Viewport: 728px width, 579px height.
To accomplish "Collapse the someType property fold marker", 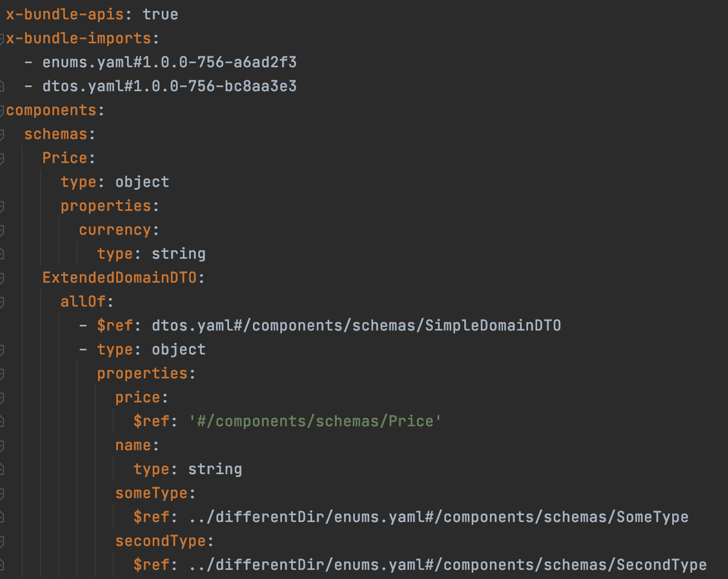I will click(x=2, y=494).
